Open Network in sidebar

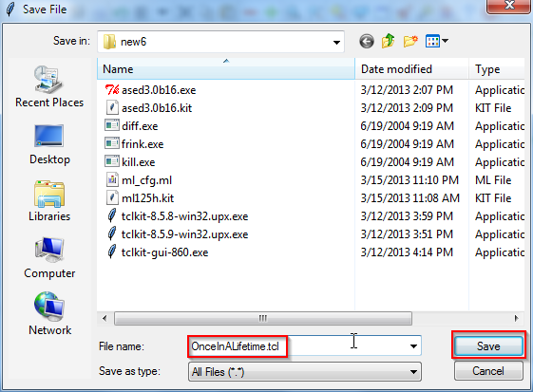click(49, 314)
